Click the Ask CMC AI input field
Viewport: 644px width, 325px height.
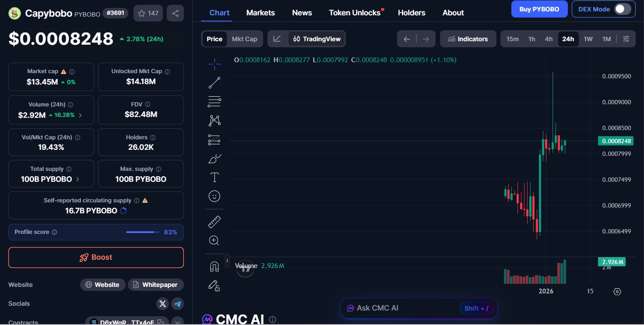click(x=419, y=308)
